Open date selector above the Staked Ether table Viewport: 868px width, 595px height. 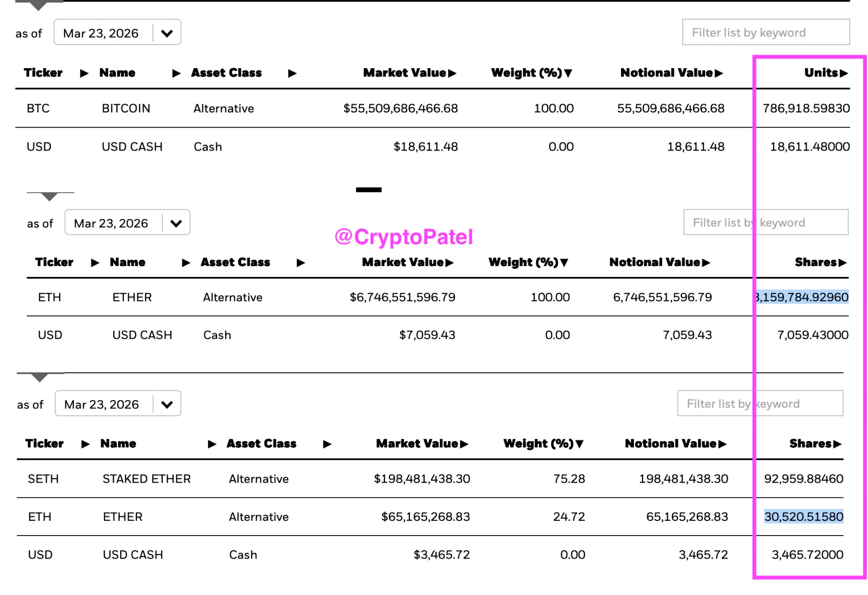167,404
